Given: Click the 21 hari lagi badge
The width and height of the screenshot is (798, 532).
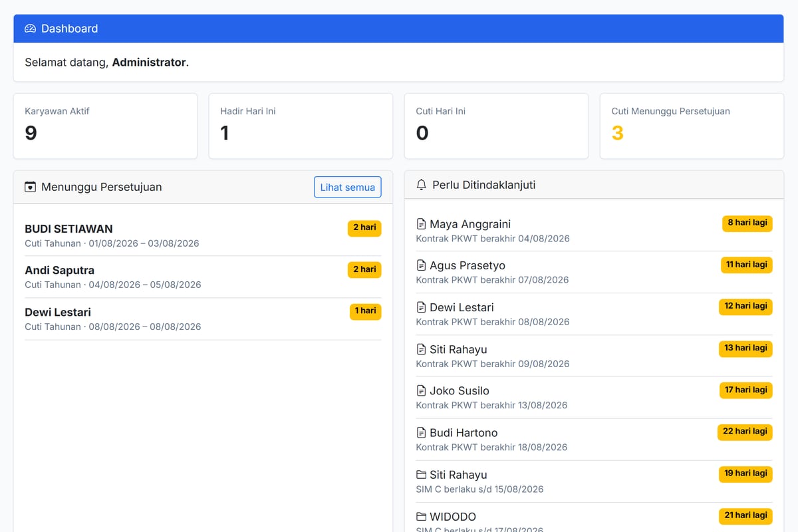Looking at the screenshot, I should pos(746,515).
